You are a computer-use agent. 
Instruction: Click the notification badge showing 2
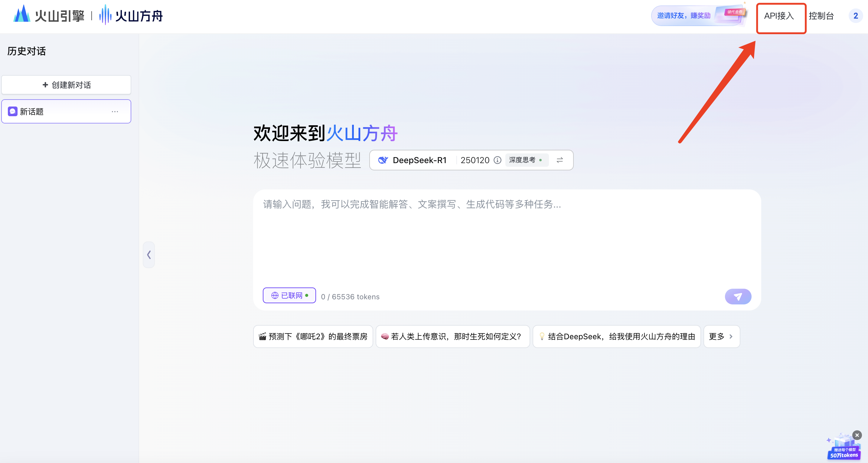[855, 16]
